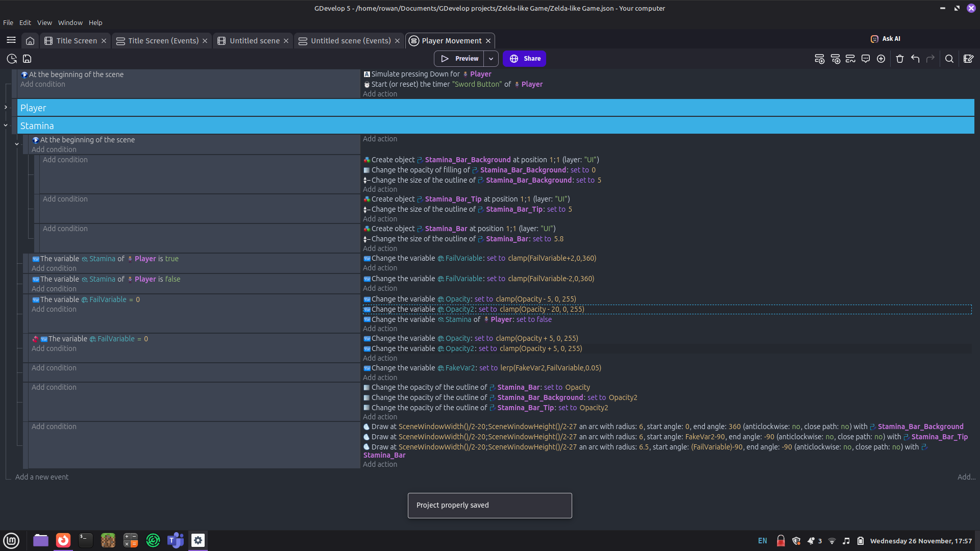Open the search magnifier in events toolbar
Image resolution: width=980 pixels, height=551 pixels.
949,59
